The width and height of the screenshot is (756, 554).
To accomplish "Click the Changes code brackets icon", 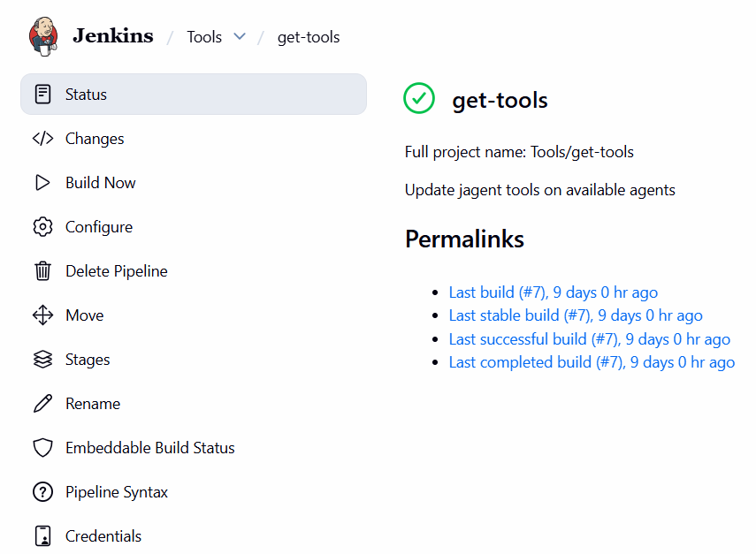I will pos(42,139).
